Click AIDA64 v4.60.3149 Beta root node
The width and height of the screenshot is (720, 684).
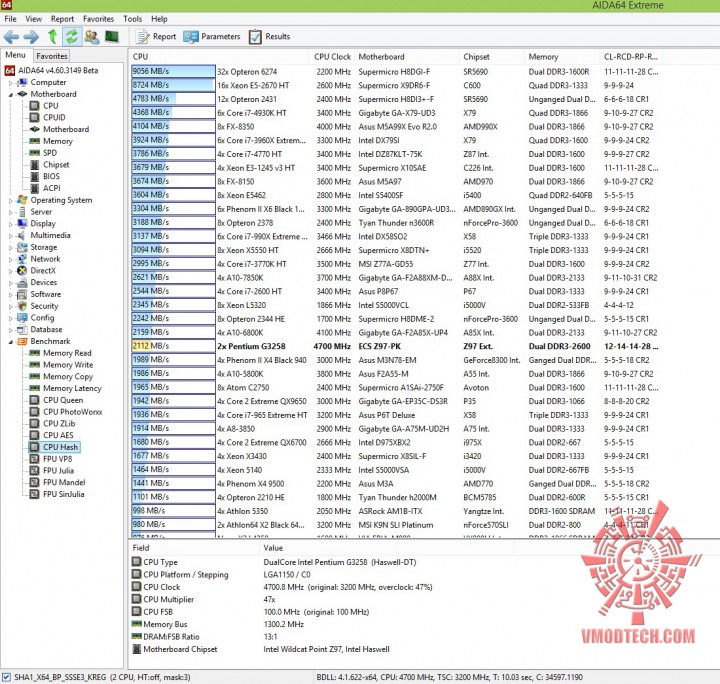click(51, 71)
